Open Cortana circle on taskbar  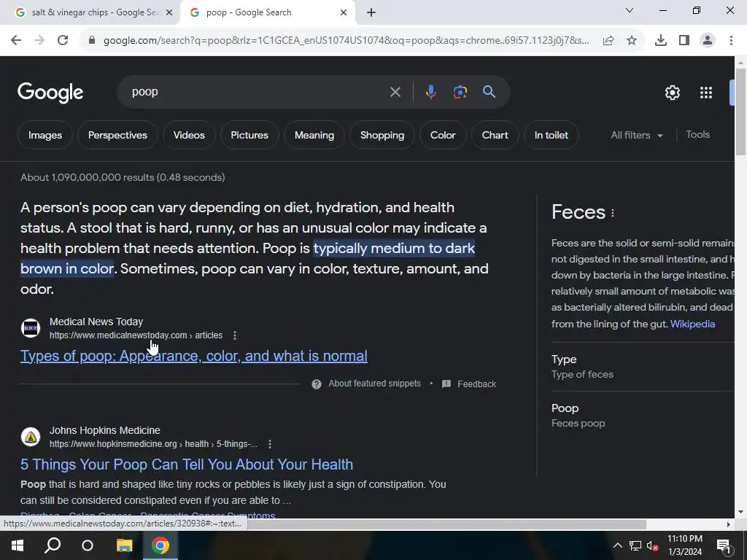click(88, 545)
